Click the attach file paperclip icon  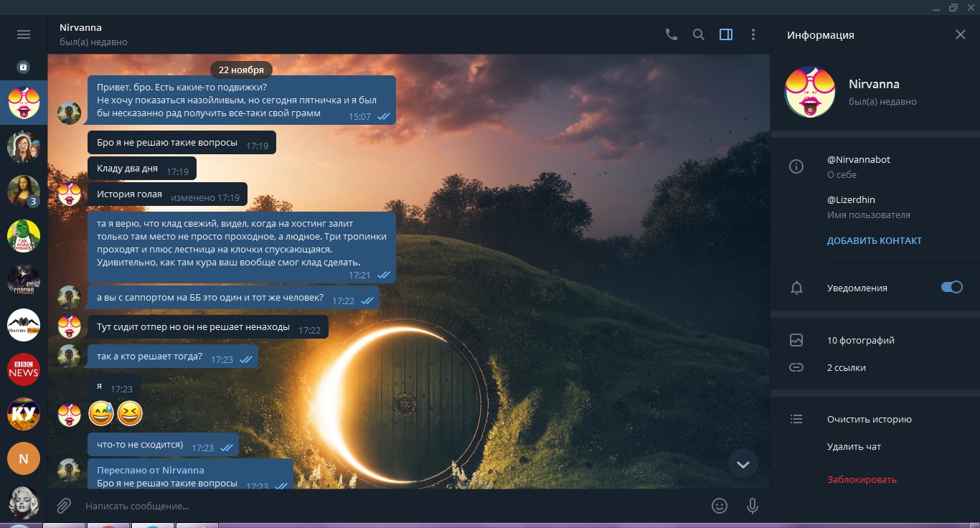(65, 506)
